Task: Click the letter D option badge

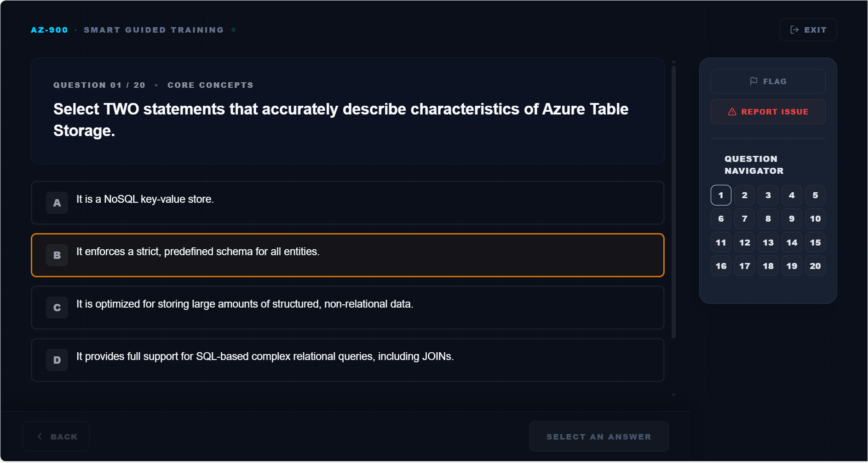Action: pyautogui.click(x=57, y=360)
